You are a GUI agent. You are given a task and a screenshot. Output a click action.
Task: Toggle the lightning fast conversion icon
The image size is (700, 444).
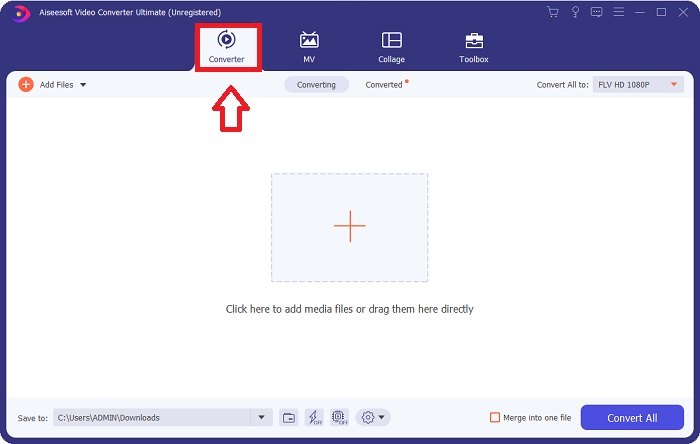314,418
